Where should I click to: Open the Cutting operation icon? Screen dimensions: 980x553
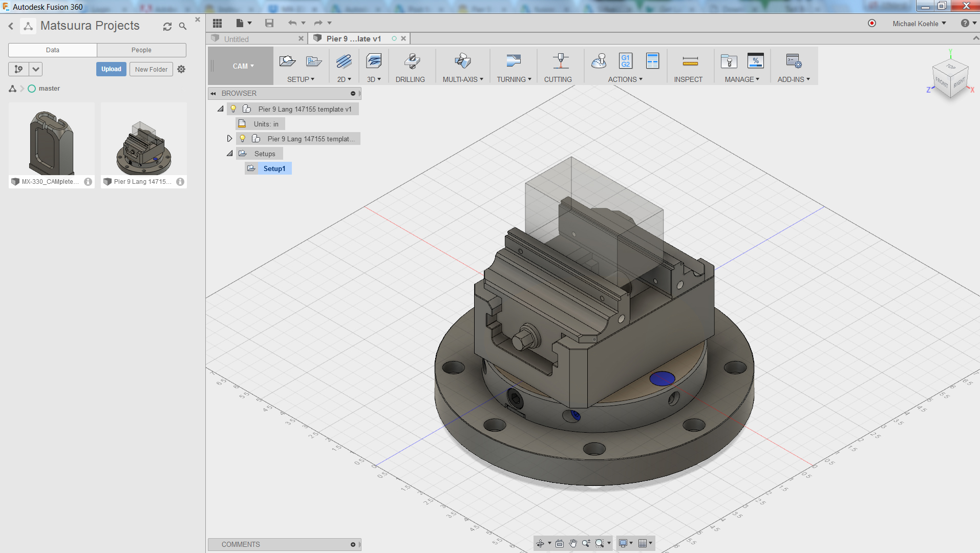tap(560, 61)
